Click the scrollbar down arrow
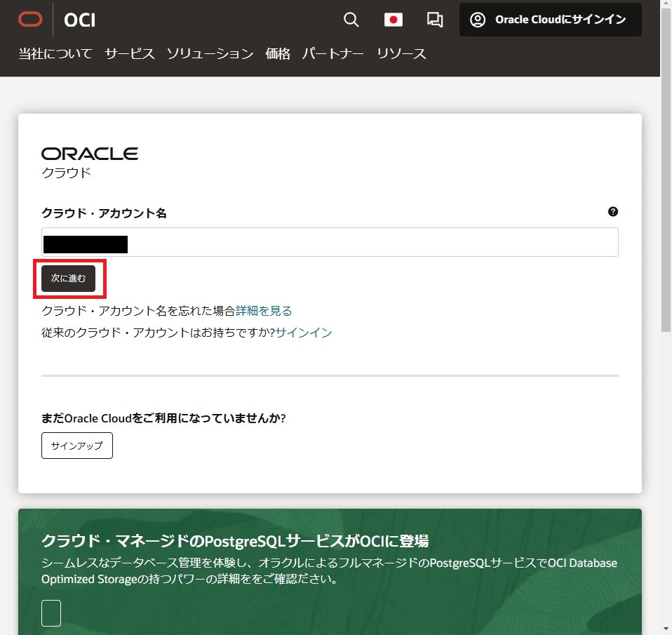 tap(666, 629)
